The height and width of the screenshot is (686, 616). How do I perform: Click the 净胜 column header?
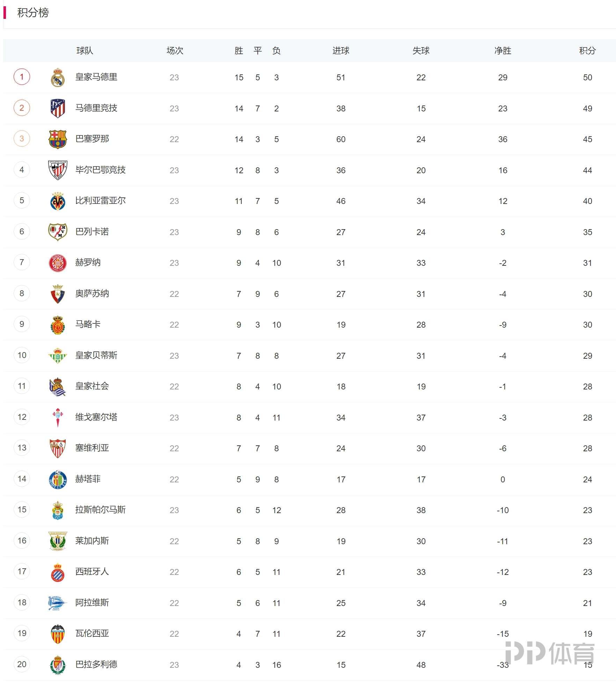point(503,51)
